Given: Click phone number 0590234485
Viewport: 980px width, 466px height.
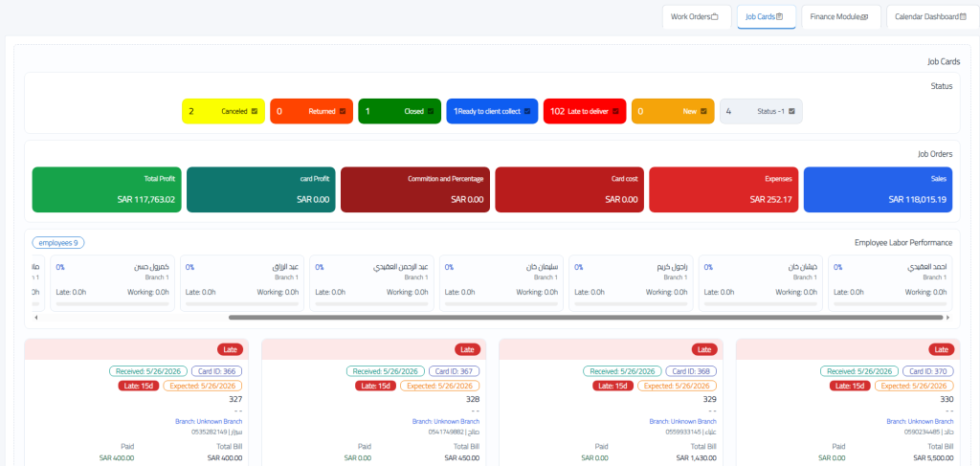Looking at the screenshot, I should point(922,432).
